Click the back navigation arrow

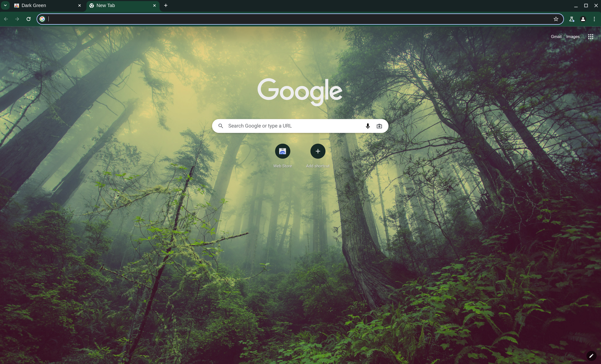pyautogui.click(x=6, y=19)
